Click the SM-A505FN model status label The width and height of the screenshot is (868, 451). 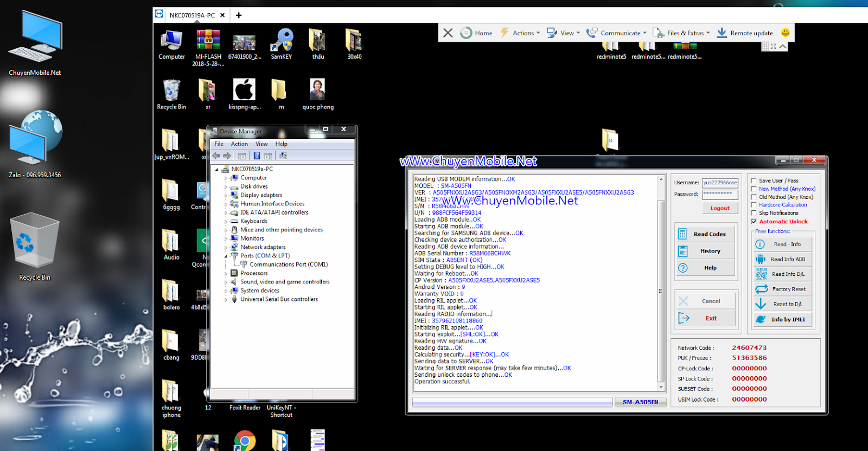pyautogui.click(x=640, y=402)
